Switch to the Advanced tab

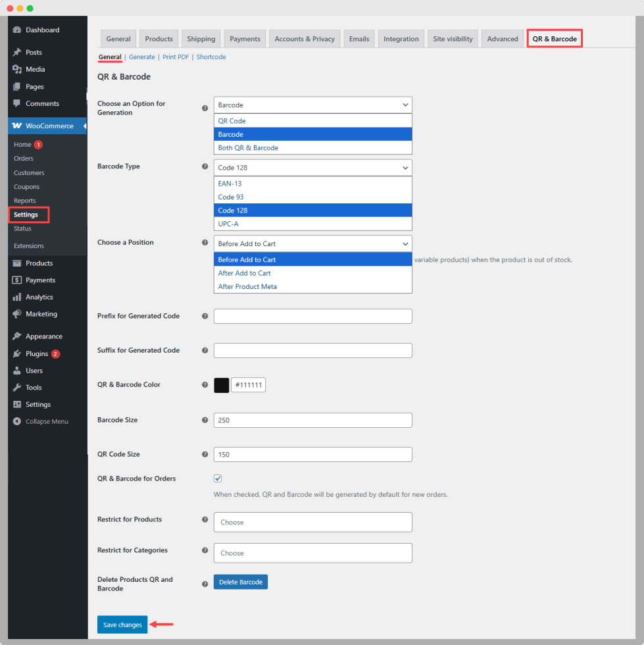503,39
